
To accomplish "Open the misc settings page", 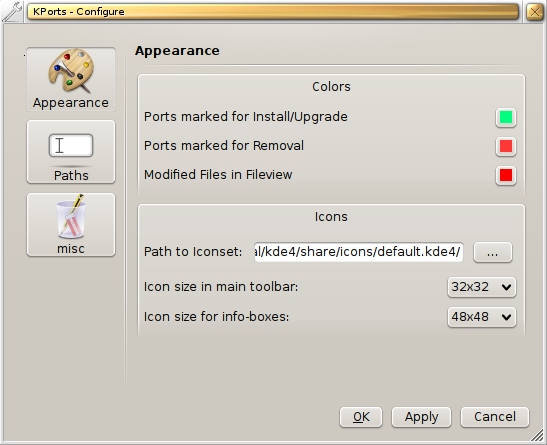I will pyautogui.click(x=71, y=225).
